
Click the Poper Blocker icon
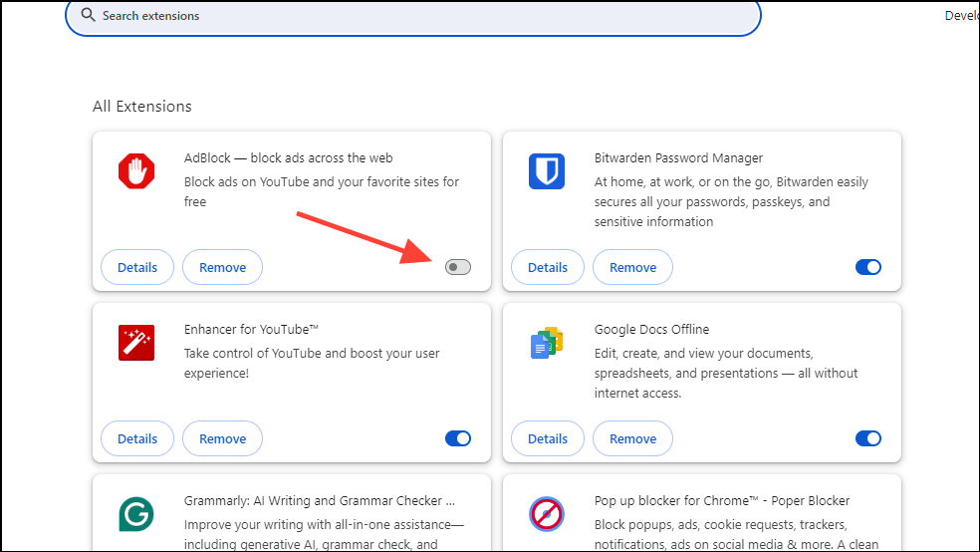pos(547,514)
